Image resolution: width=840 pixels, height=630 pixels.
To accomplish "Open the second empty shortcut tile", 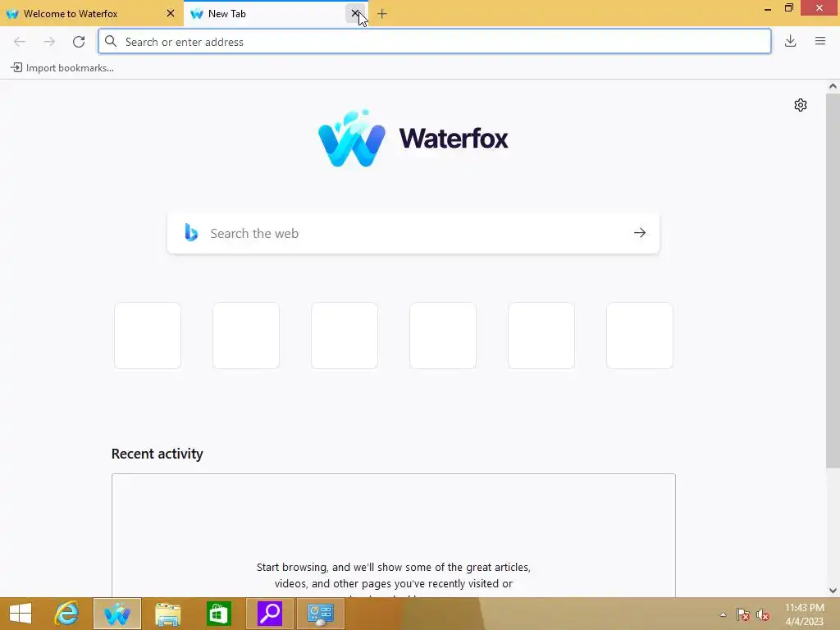I will 246,336.
